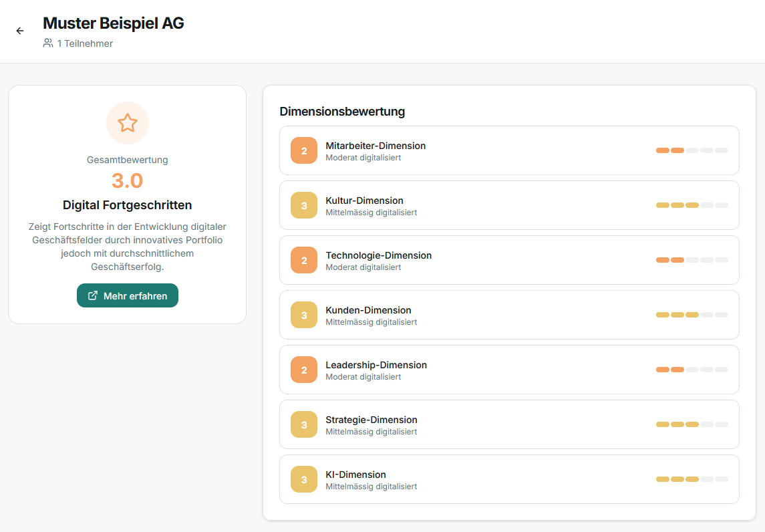
Task: Select the Kunden-Dimension label
Action: (x=368, y=310)
